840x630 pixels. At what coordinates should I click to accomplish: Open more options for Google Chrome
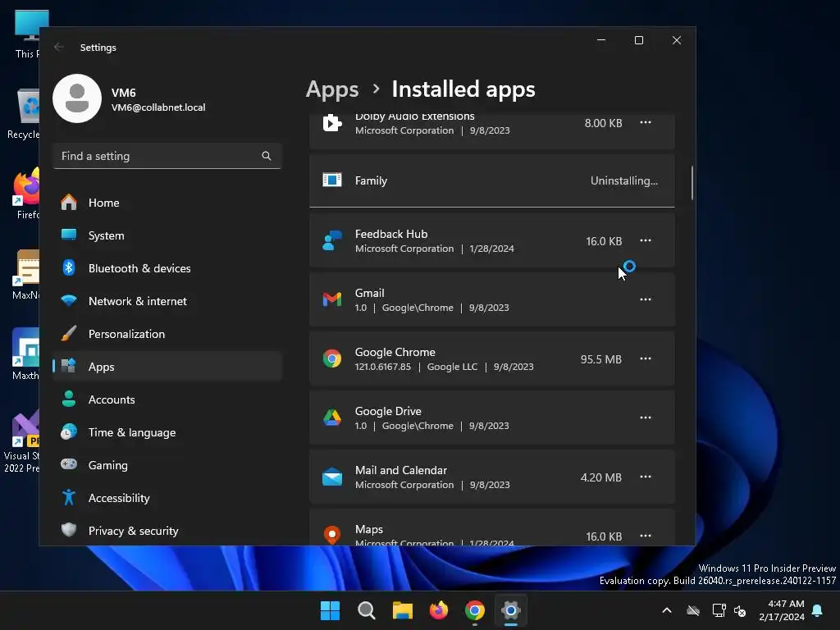tap(646, 358)
